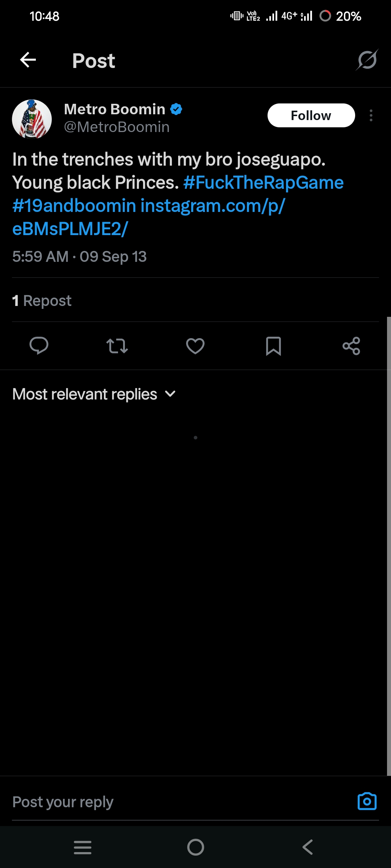Tap the reply speech bubble icon
The width and height of the screenshot is (391, 868).
39,346
